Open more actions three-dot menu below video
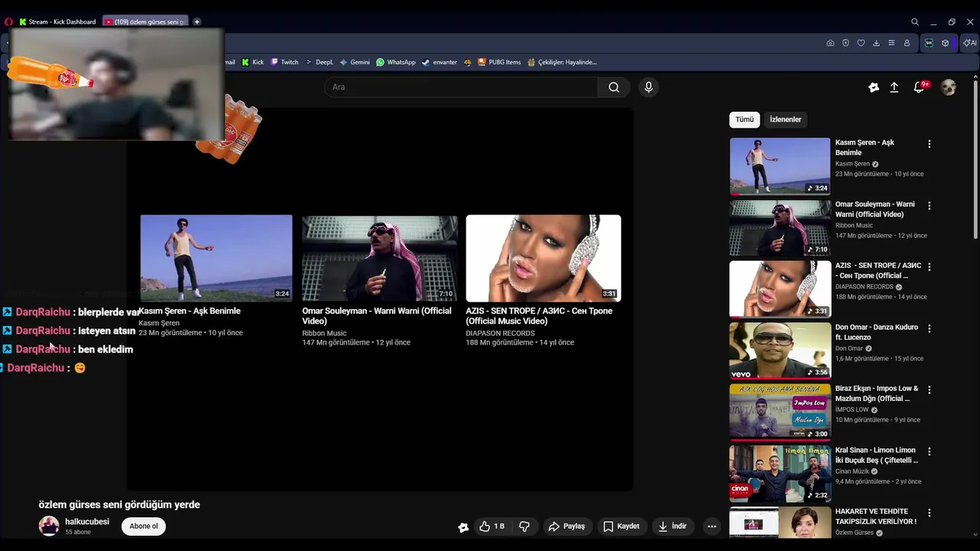This screenshot has width=980, height=551. (711, 527)
